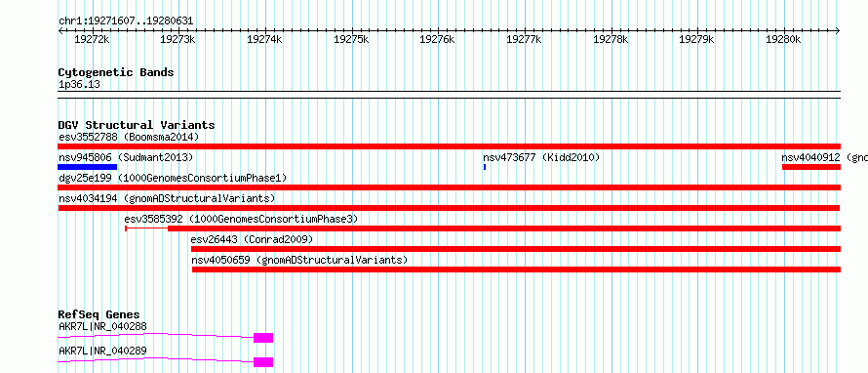
Task: Select the red esv3552788 variant bar
Action: click(449, 146)
